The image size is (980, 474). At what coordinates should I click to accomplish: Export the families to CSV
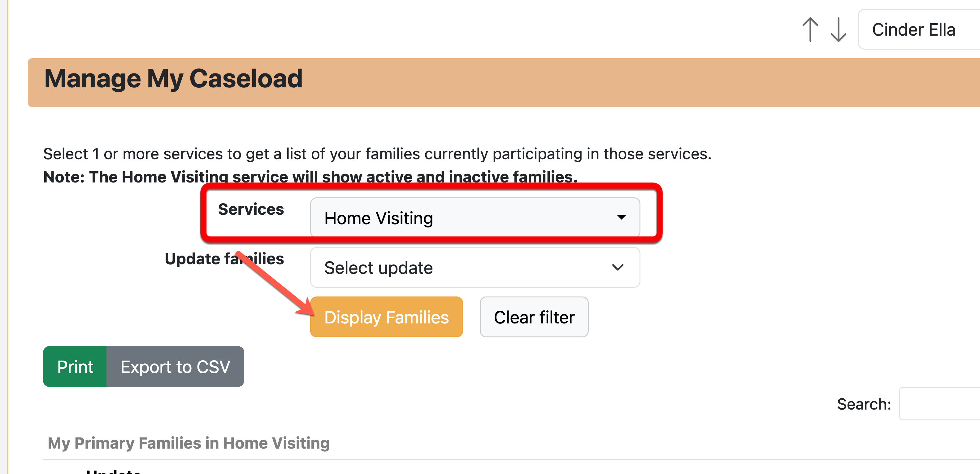176,366
